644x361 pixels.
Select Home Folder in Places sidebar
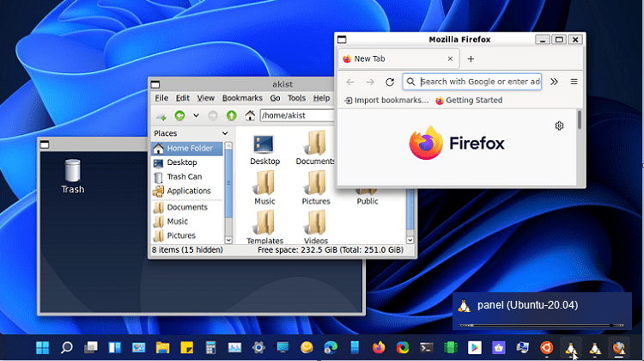[x=187, y=148]
